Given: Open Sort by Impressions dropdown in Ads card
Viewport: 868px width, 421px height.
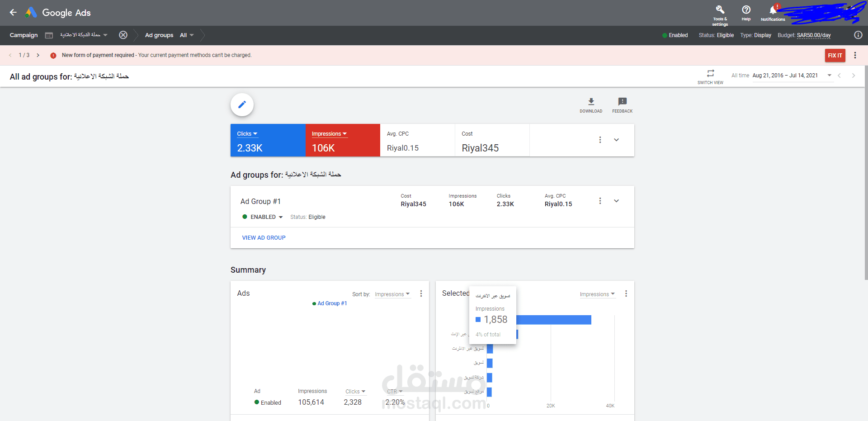Looking at the screenshot, I should tap(392, 294).
